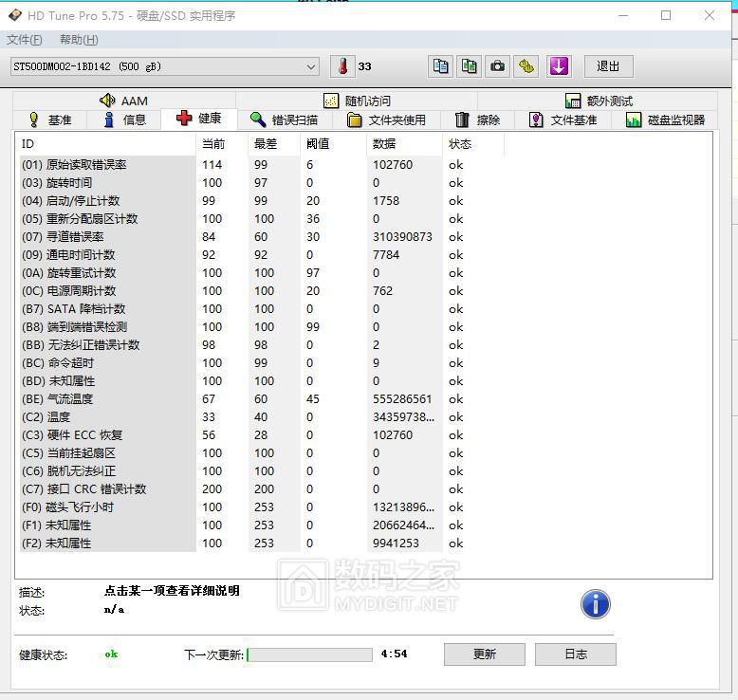Select row (F1) 未知属性
738x700 pixels.
260,525
